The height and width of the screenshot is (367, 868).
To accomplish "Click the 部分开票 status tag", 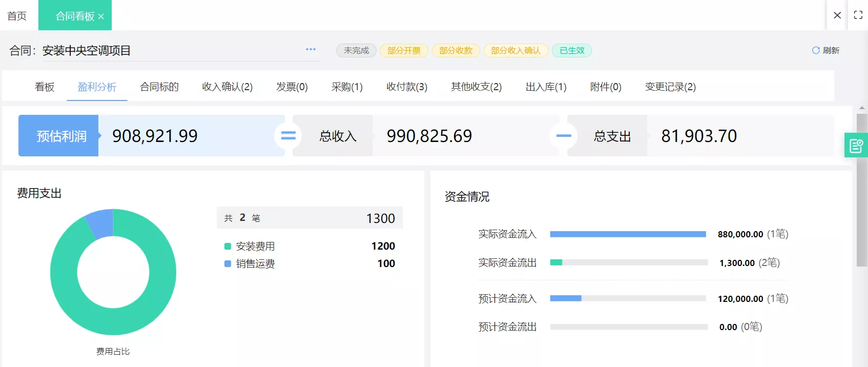I will pos(404,50).
